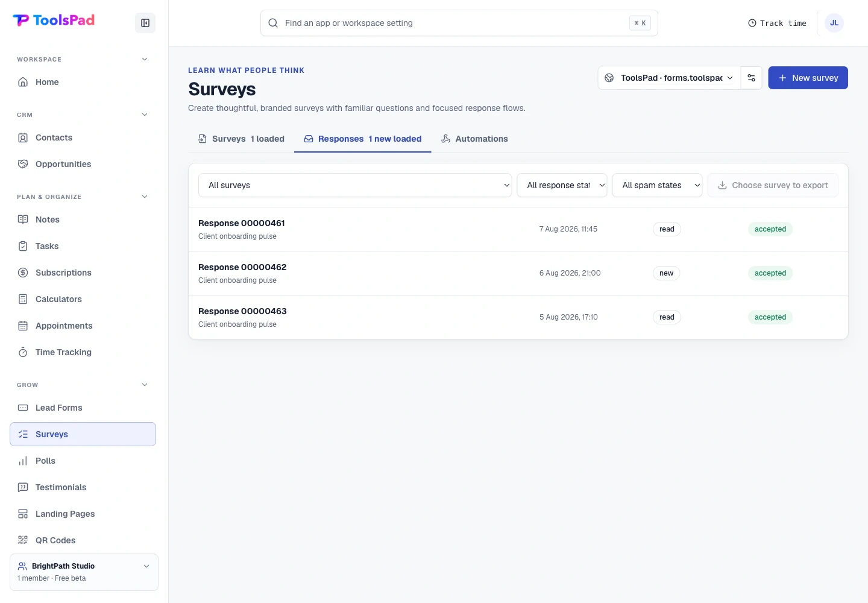Click the Notes book icon

click(23, 219)
